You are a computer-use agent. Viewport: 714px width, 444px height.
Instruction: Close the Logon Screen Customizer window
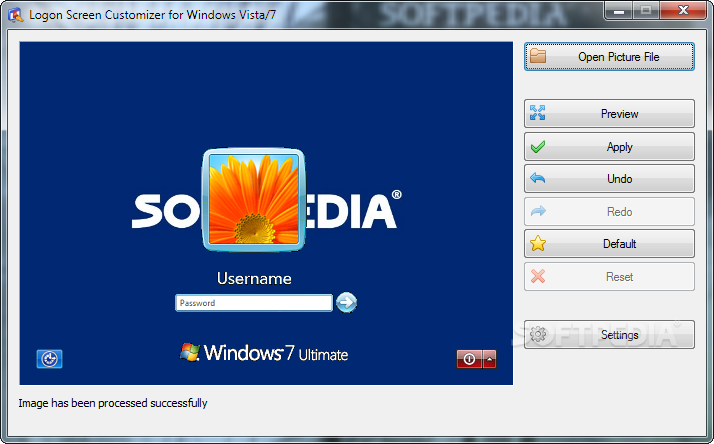click(683, 11)
